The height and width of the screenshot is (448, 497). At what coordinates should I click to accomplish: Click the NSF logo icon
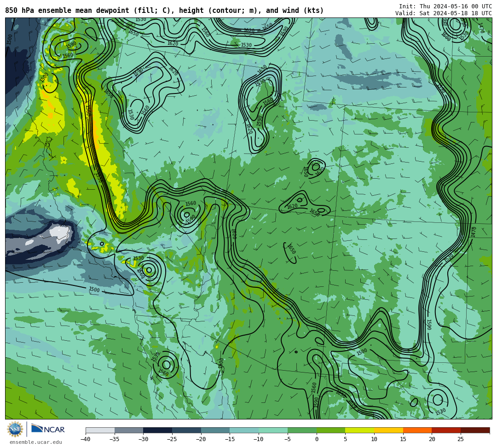(x=15, y=429)
